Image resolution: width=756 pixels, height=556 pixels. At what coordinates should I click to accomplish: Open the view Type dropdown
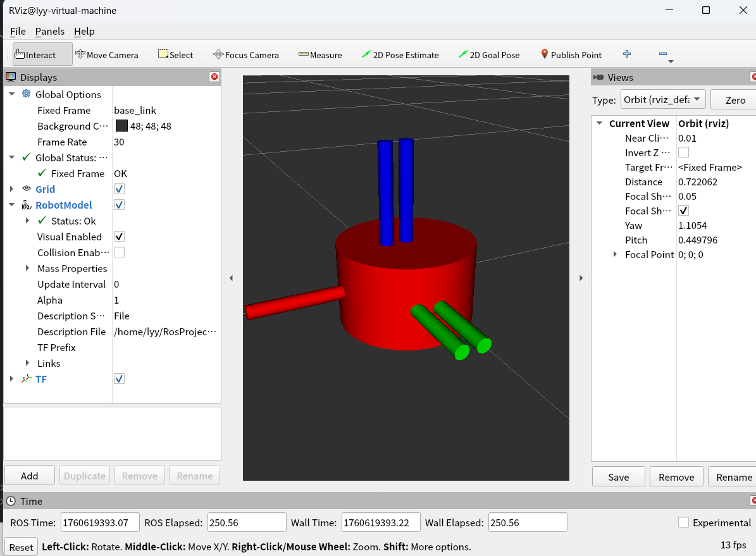(663, 99)
